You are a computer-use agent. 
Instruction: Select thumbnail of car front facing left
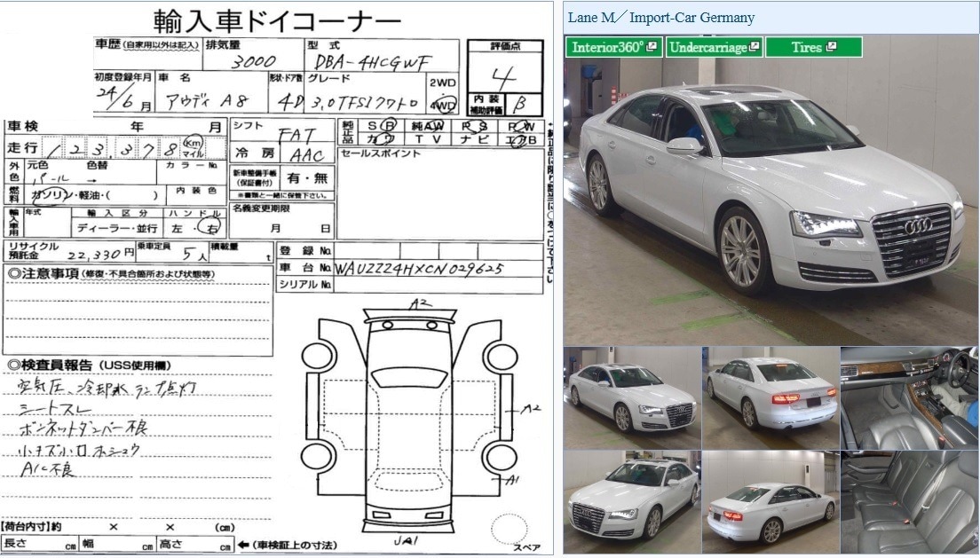[631, 502]
